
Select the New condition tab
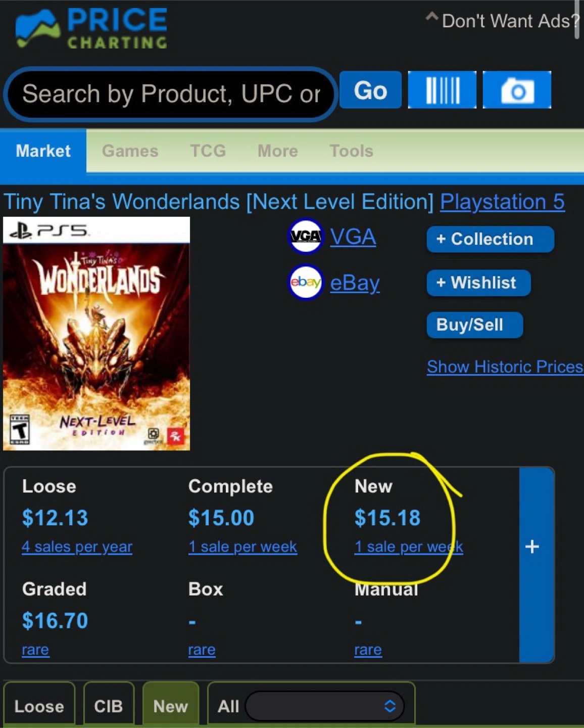171,706
